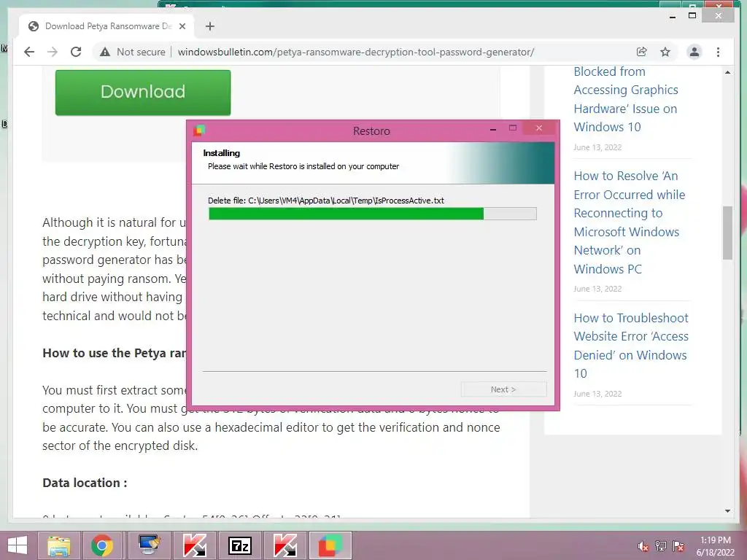
Task: Minimize the Chrome browser window
Action: (x=673, y=16)
